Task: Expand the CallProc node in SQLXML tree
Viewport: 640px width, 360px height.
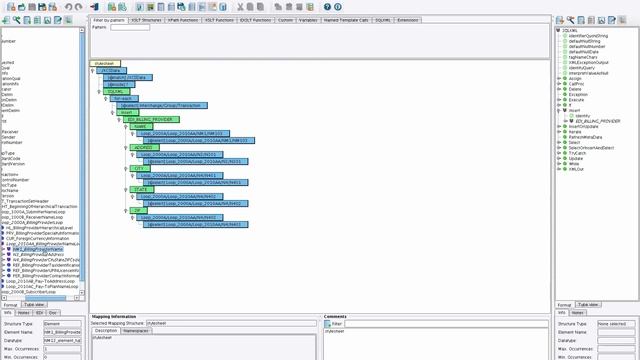Action: (x=559, y=84)
